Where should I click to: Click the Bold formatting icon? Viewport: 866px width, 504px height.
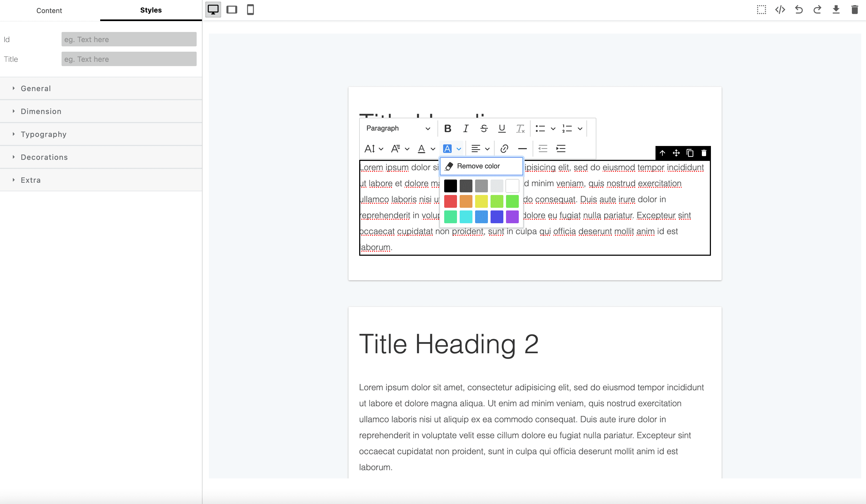click(447, 128)
